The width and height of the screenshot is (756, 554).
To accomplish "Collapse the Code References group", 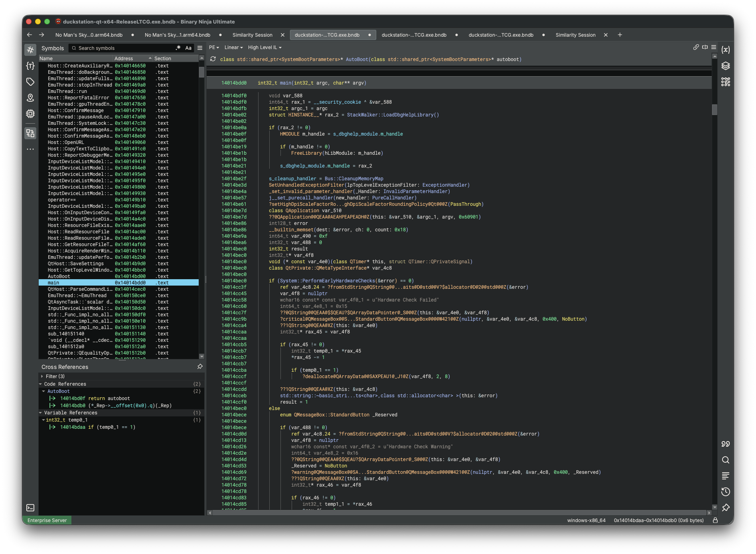I will tap(41, 384).
